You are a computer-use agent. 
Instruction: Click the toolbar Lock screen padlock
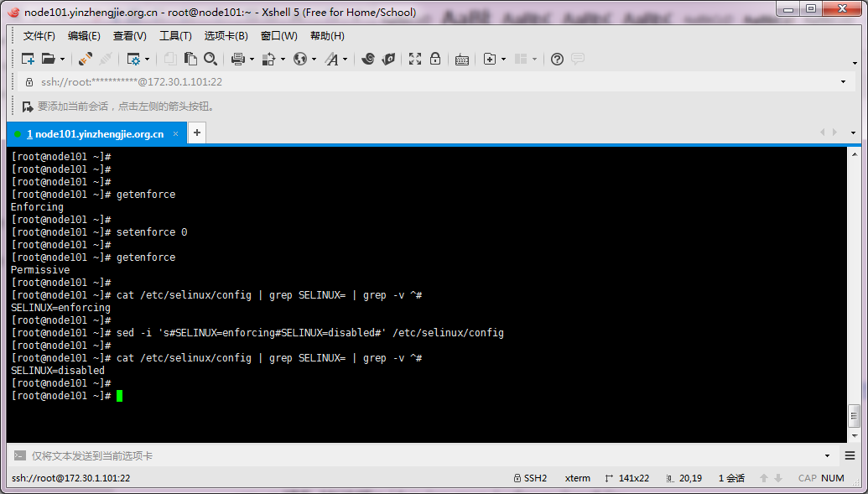(x=435, y=58)
